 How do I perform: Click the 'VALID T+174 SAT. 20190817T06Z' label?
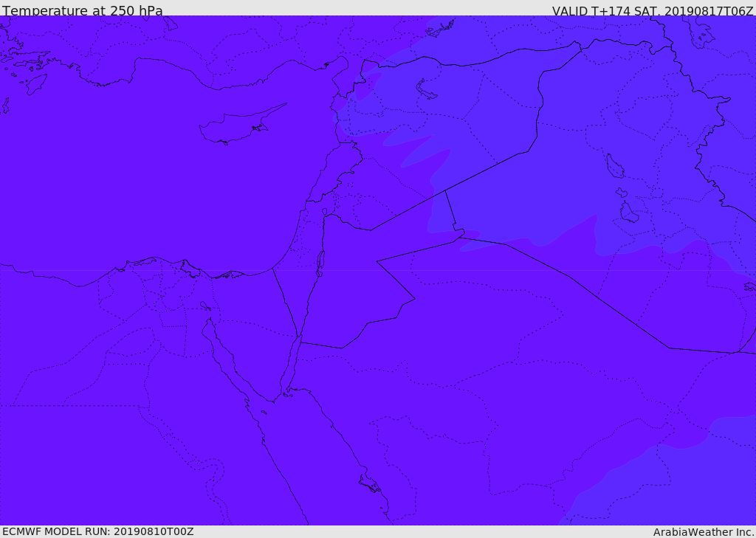(x=653, y=10)
